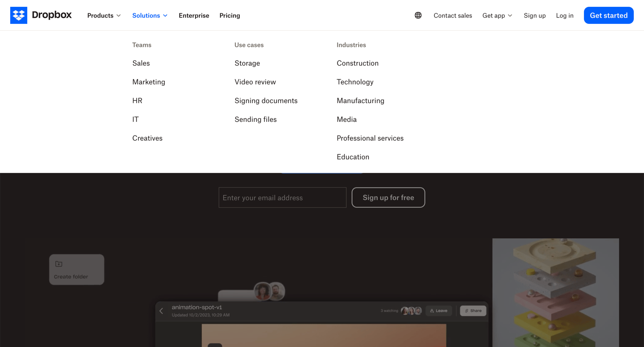Click the back chevron beside animation-spot-v1
644x347 pixels.
(161, 311)
